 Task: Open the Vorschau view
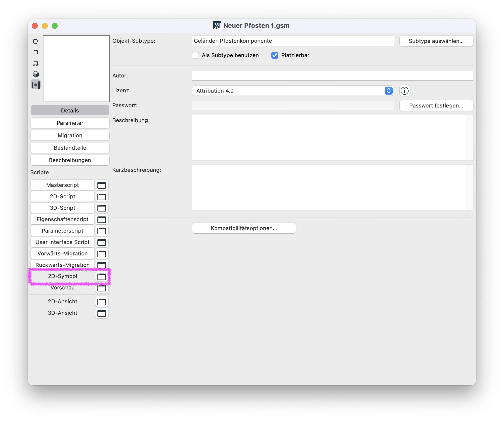[x=63, y=288]
